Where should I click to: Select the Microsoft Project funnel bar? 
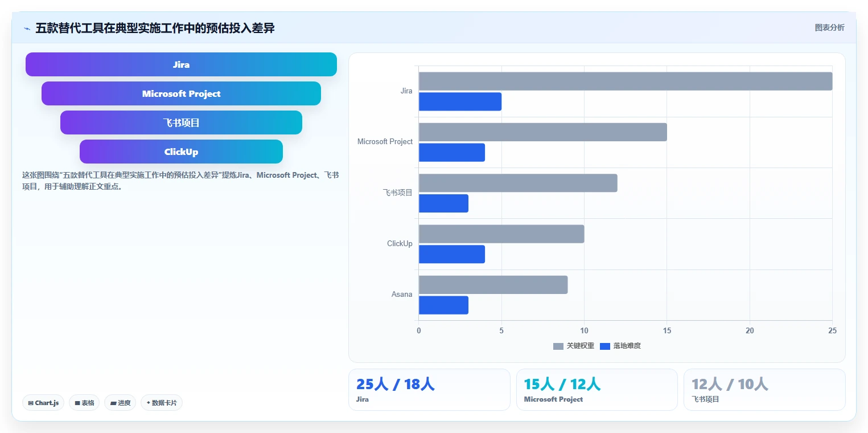[181, 93]
